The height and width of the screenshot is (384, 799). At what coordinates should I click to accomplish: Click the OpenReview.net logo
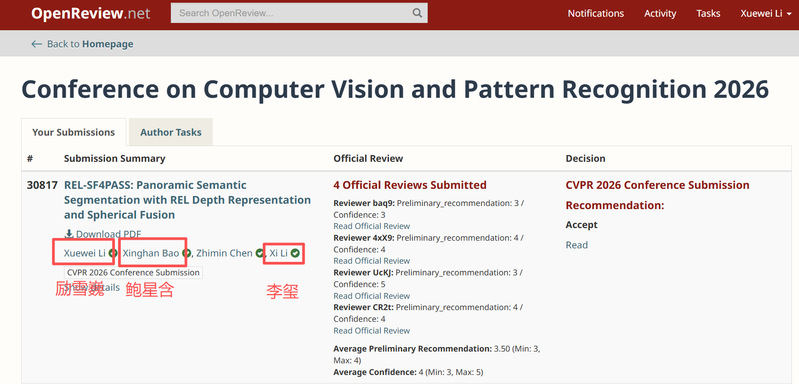pyautogui.click(x=90, y=13)
